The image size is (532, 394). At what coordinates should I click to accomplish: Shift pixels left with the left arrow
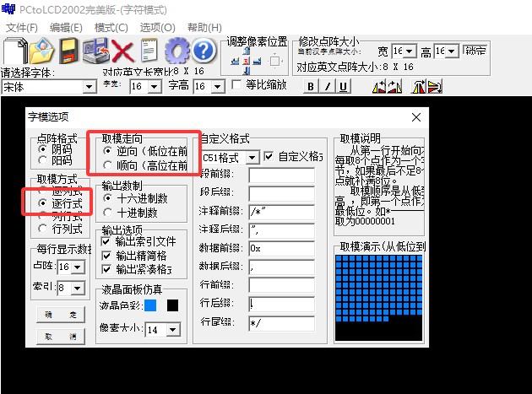pyautogui.click(x=235, y=62)
